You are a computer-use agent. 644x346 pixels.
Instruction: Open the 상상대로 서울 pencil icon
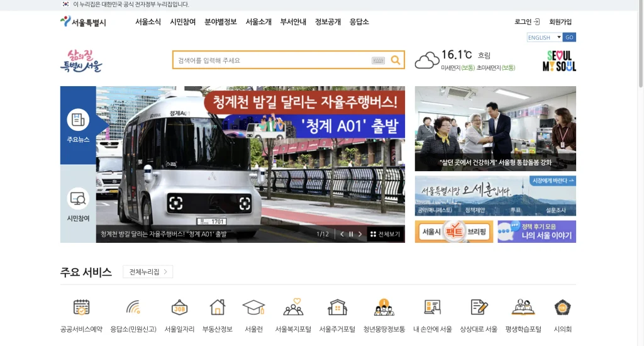479,308
